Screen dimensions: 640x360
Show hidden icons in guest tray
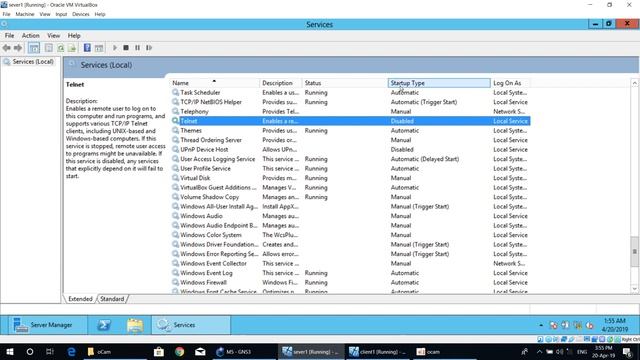click(541, 325)
